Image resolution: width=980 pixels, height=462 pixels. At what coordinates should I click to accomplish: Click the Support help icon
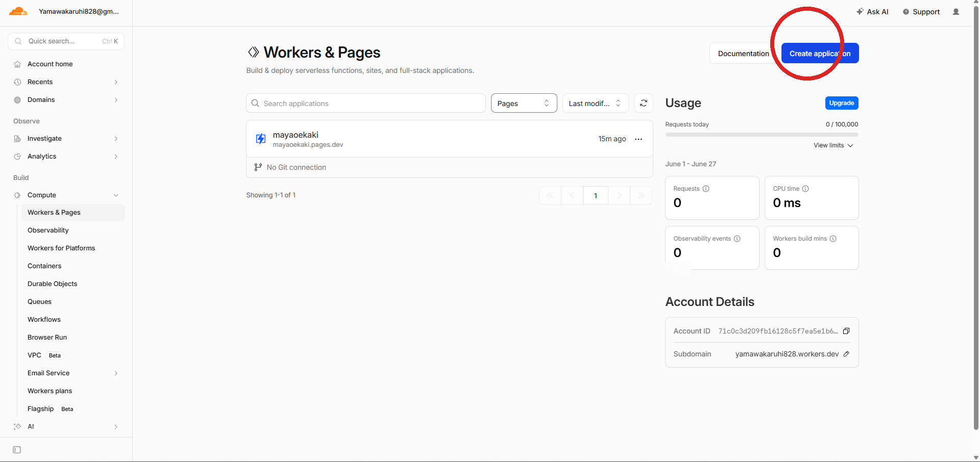click(906, 12)
